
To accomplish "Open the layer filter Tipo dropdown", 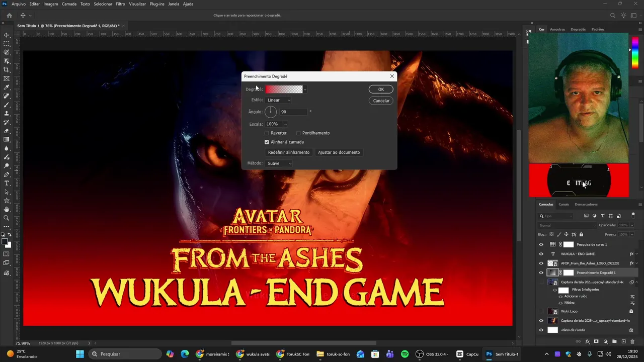I will click(x=555, y=216).
